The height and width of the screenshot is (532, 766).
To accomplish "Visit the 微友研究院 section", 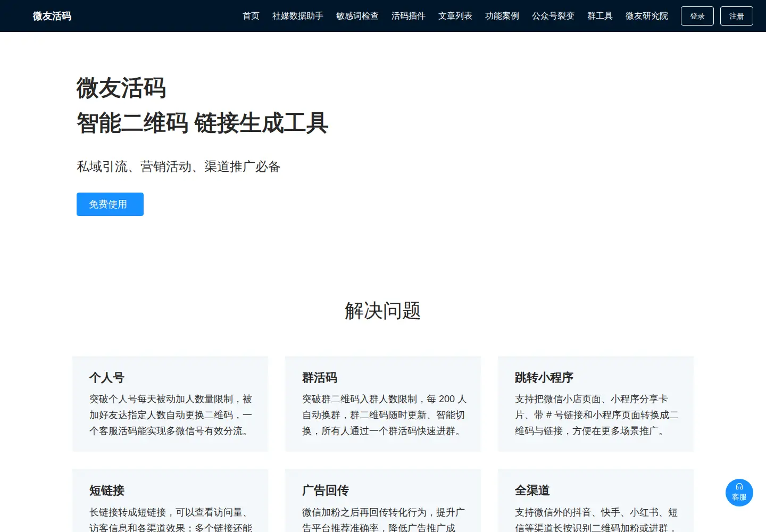I will point(647,16).
